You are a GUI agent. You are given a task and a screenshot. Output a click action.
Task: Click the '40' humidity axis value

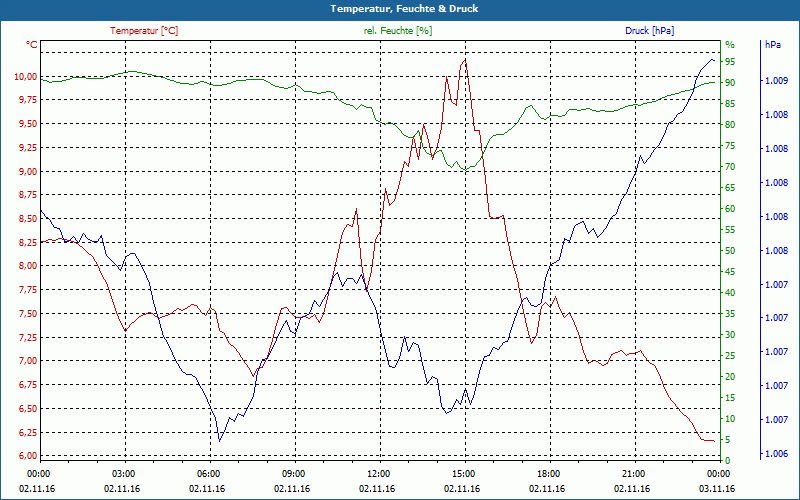730,292
